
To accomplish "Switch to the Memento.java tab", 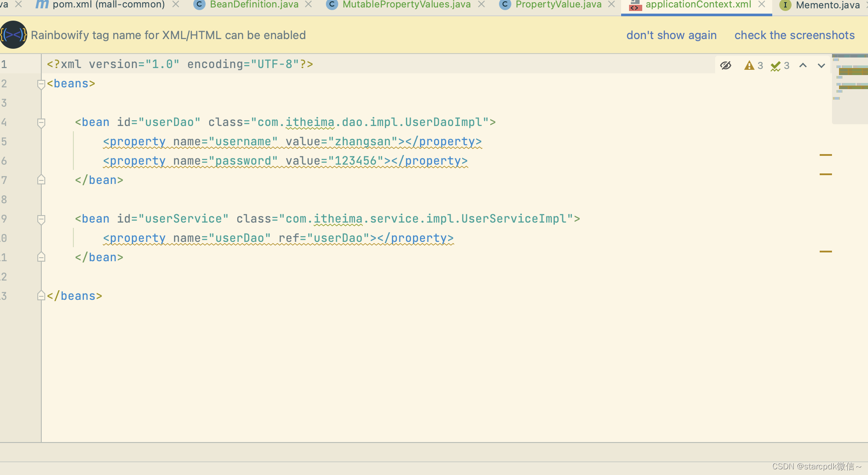I will (x=827, y=5).
